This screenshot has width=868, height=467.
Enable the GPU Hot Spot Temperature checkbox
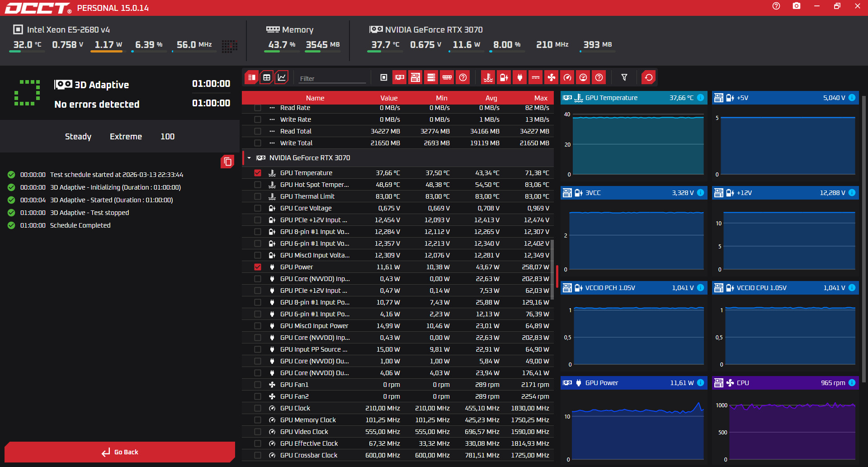tap(258, 185)
